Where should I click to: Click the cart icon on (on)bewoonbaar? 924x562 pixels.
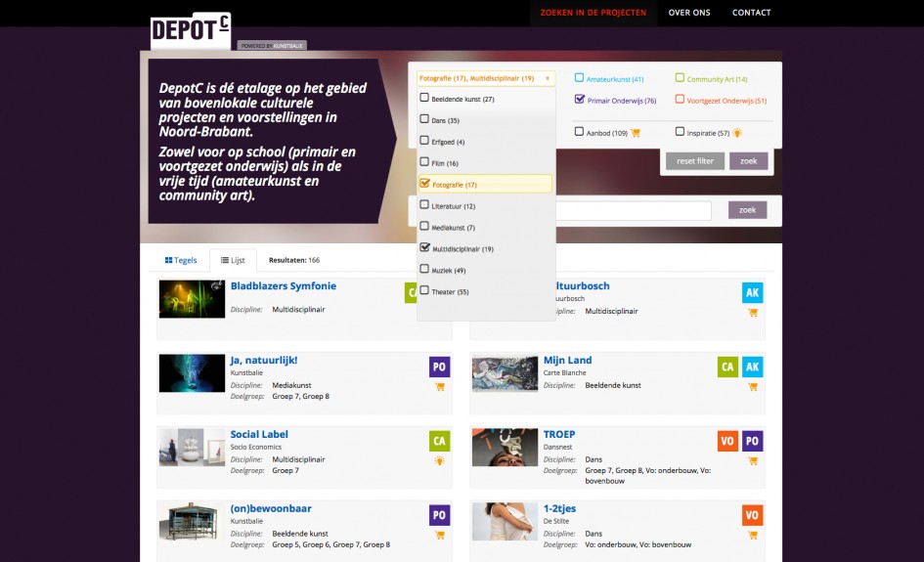pos(440,536)
